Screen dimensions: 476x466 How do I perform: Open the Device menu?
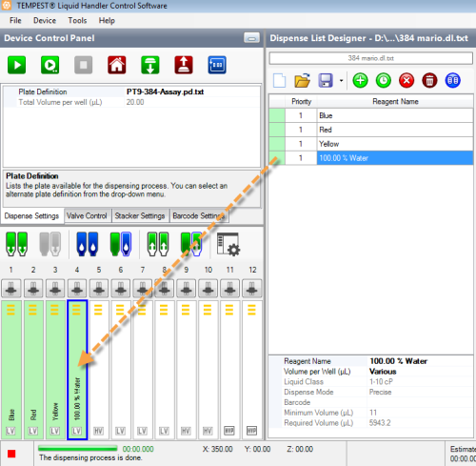click(x=45, y=21)
